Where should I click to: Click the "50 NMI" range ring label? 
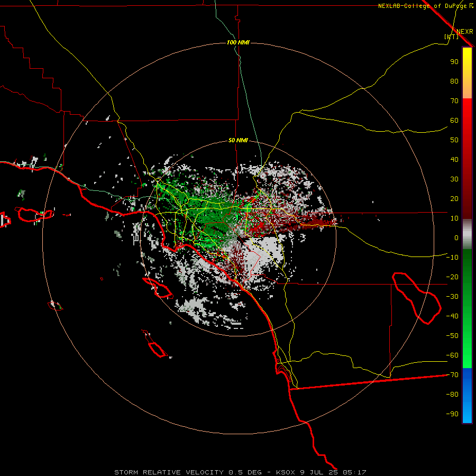(238, 140)
